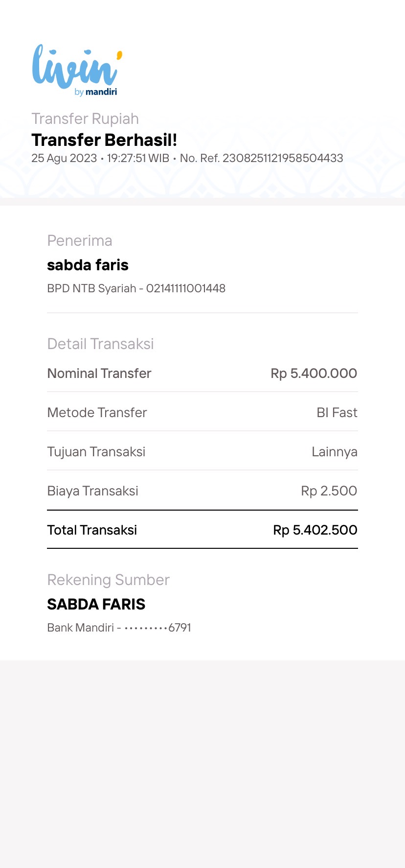Click the Nominal Transfer row label

99,373
